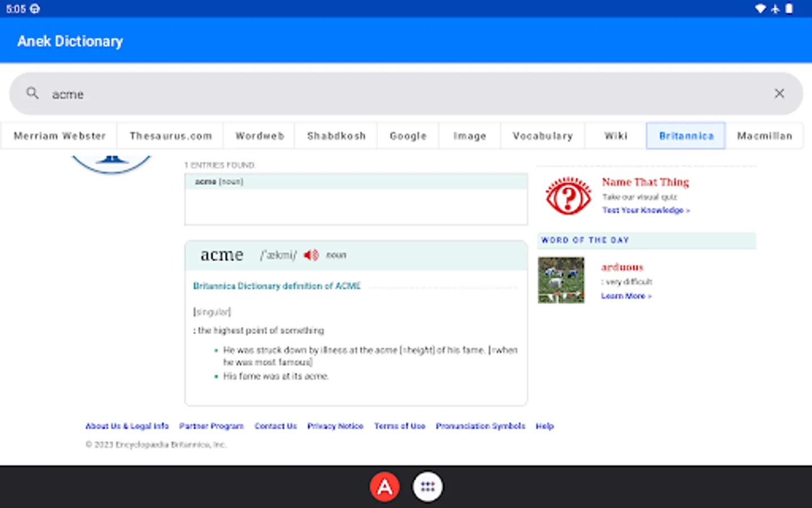The width and height of the screenshot is (812, 508).
Task: Select the Britannica tab
Action: pos(686,136)
